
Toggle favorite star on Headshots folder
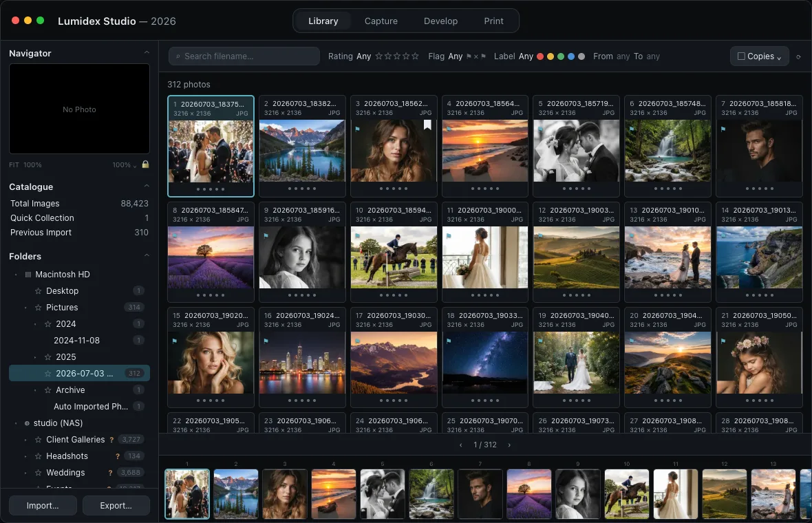click(38, 456)
